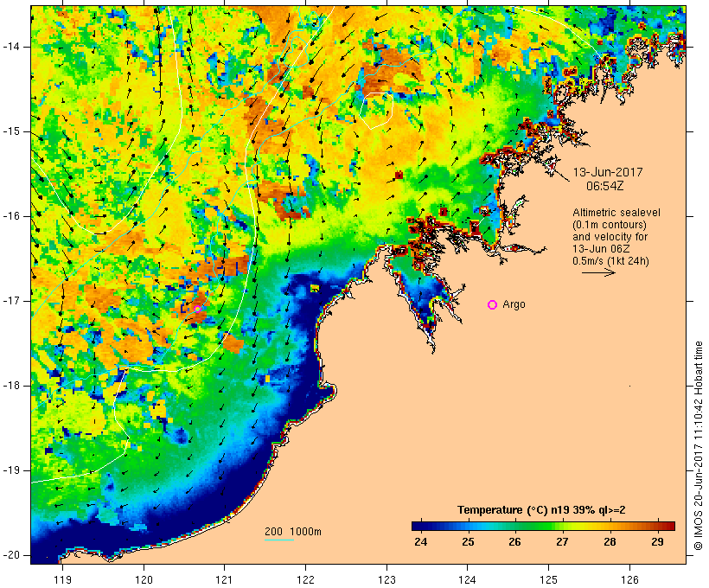Image resolution: width=709 pixels, height=588 pixels.
Task: Click colorbar label '24'
Action: coord(420,542)
